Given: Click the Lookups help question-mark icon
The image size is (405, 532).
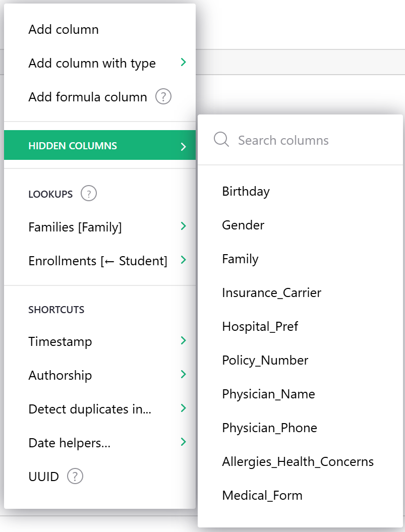Looking at the screenshot, I should (x=89, y=194).
